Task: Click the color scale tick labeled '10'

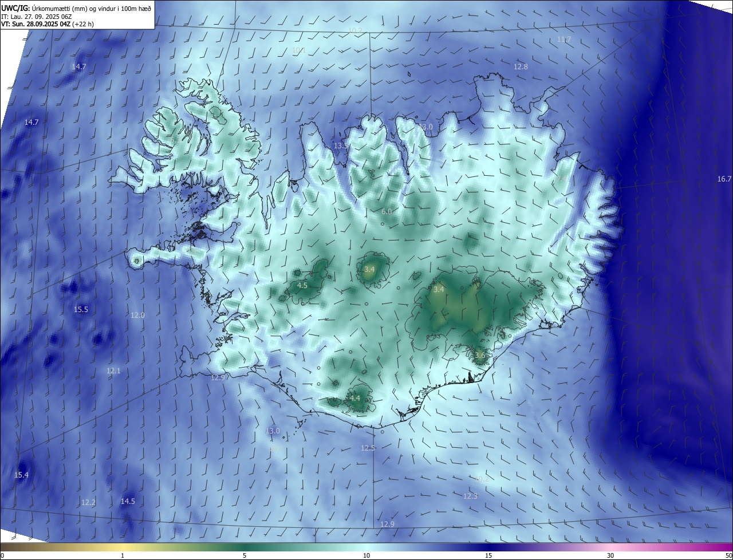Action: (366, 555)
